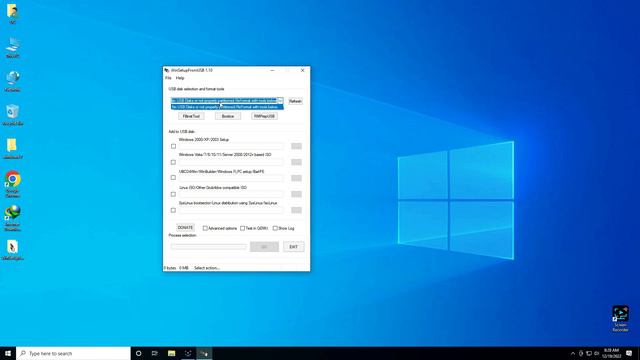
Task: Enable UBCD4Win/WinBuilder/BartPE checkbox
Action: tap(173, 178)
